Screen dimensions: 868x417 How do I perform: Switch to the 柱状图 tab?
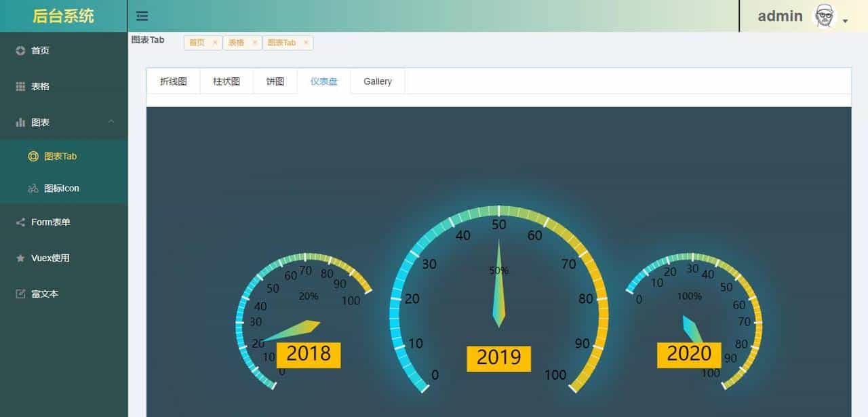click(x=226, y=81)
